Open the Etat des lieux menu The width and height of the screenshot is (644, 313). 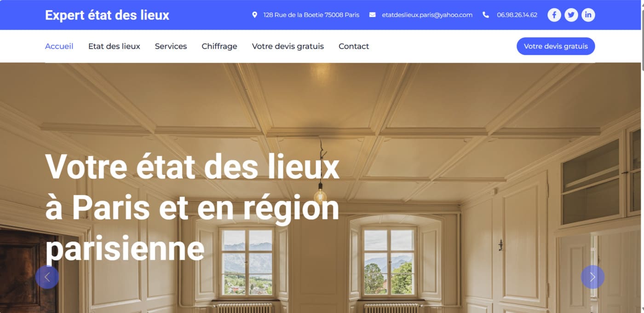click(x=114, y=46)
